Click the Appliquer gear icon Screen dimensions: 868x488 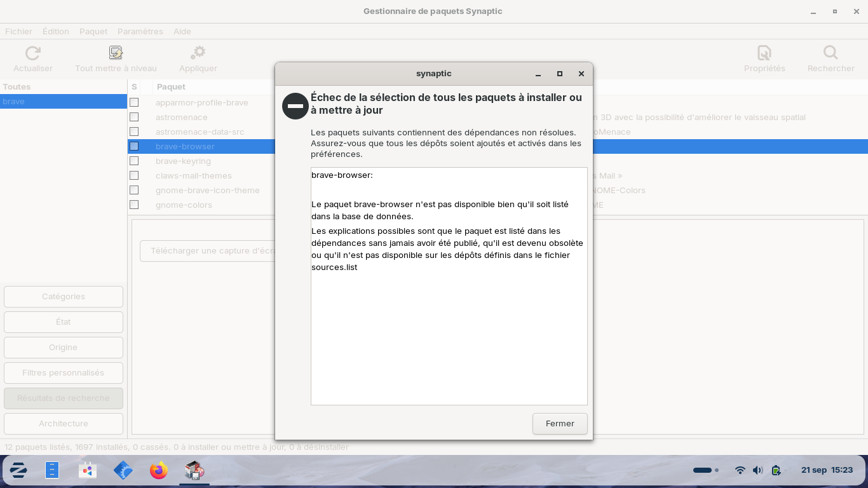198,53
